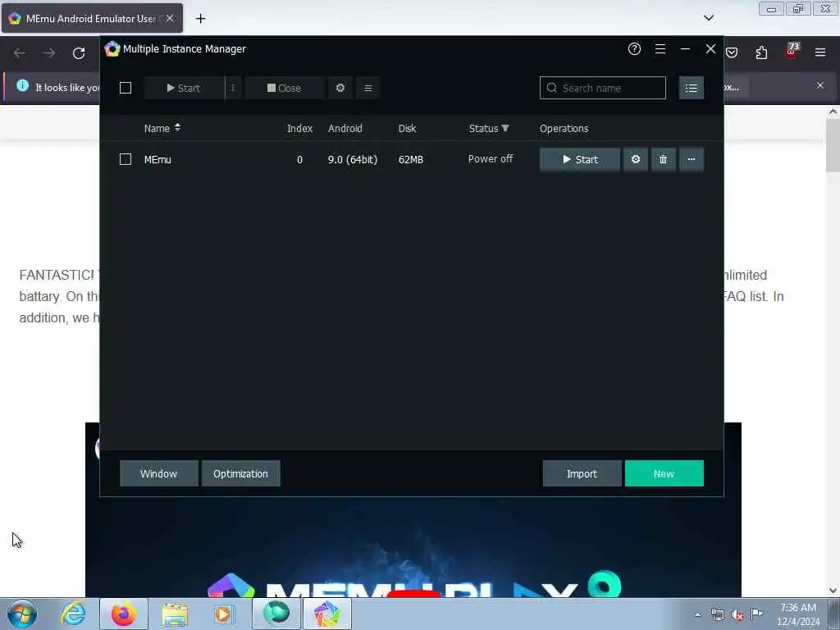Create a New instance
Screen dimensions: 840x630
(664, 473)
